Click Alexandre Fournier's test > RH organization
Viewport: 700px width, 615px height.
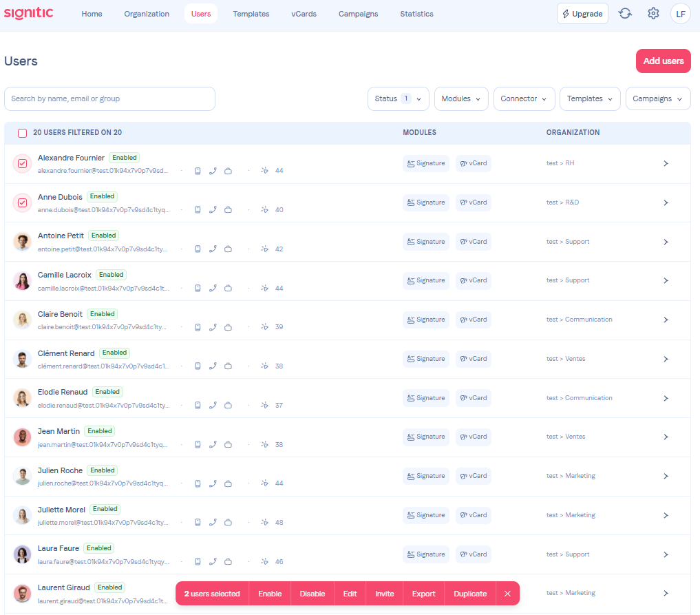click(560, 163)
